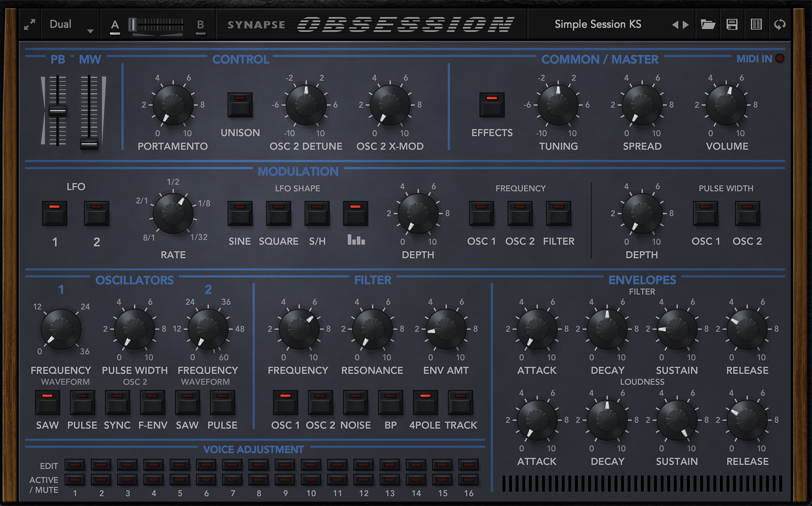812x506 pixels.
Task: Click ACTIVE/MUTE button for voice 16
Action: (x=469, y=480)
